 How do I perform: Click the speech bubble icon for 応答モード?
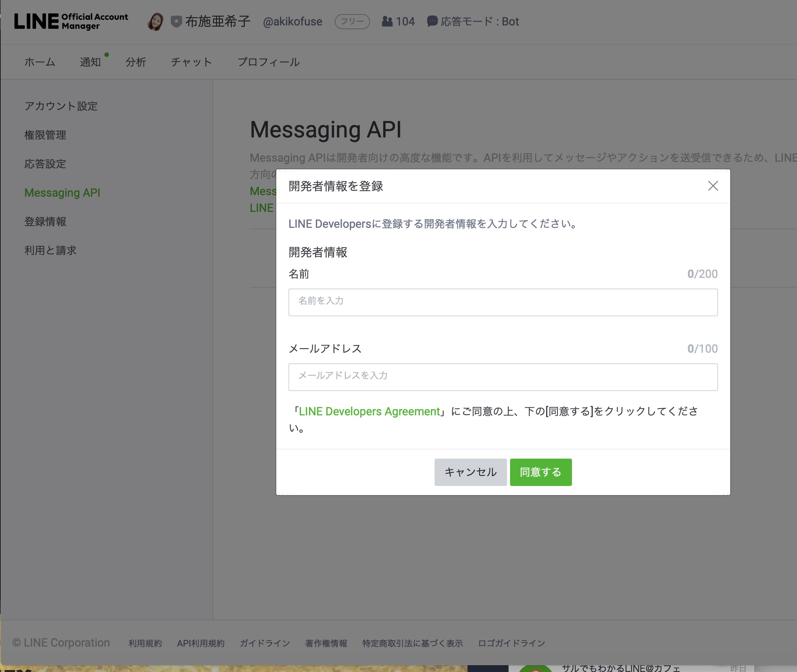[432, 21]
